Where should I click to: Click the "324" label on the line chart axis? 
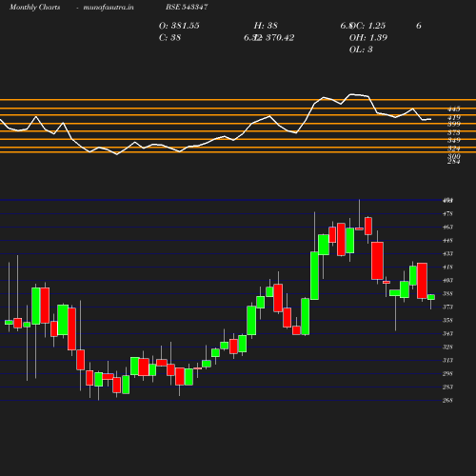[x=454, y=149]
